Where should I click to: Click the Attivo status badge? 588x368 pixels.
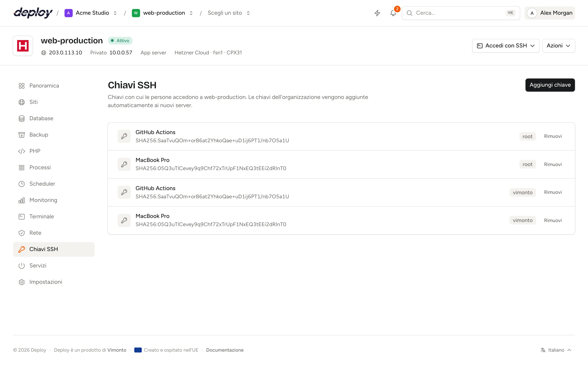[x=120, y=41]
